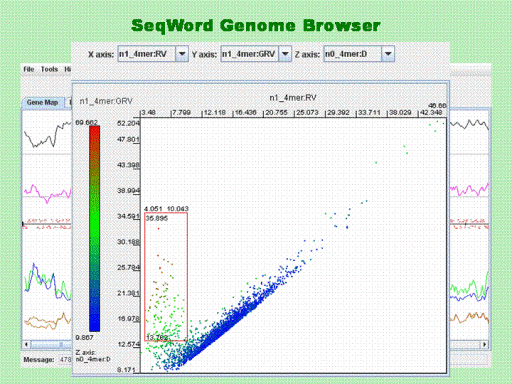Open the Y axis dropdown arrow
Viewport: 512px width, 384px height.
click(x=285, y=54)
